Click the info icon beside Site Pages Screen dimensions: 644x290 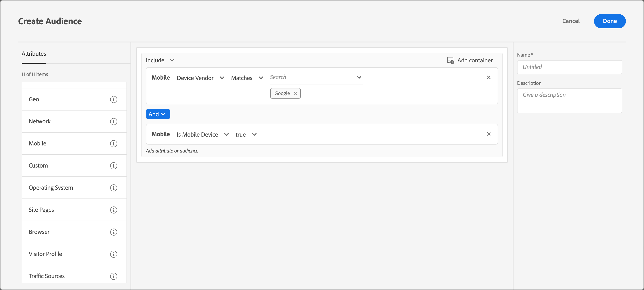(113, 210)
